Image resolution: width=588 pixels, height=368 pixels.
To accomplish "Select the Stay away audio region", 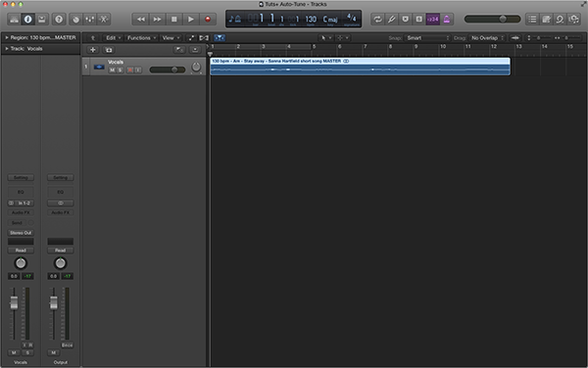I will click(360, 67).
